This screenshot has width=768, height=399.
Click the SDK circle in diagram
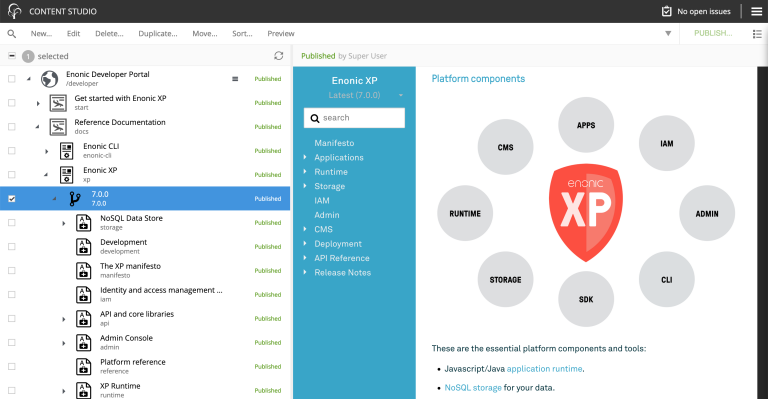586,299
